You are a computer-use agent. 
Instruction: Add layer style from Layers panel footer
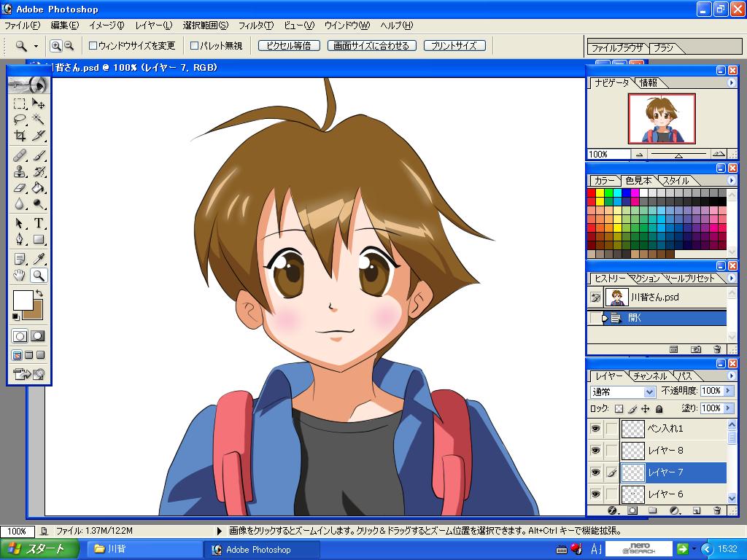613,510
